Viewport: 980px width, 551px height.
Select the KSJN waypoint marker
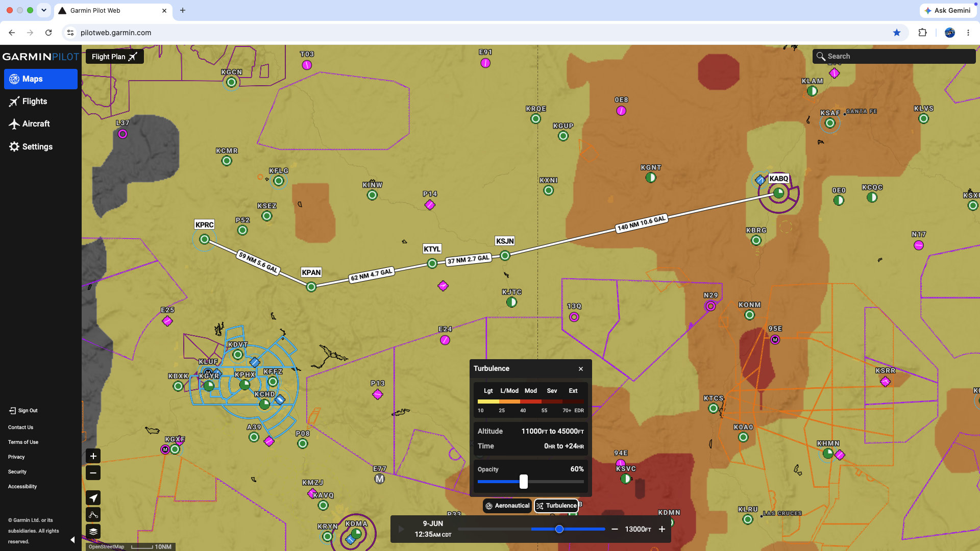click(505, 256)
